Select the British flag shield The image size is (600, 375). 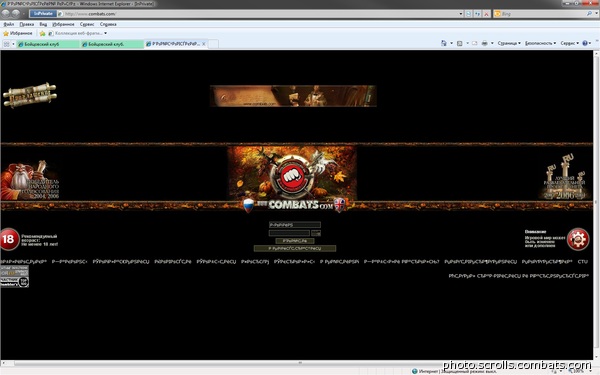point(339,205)
